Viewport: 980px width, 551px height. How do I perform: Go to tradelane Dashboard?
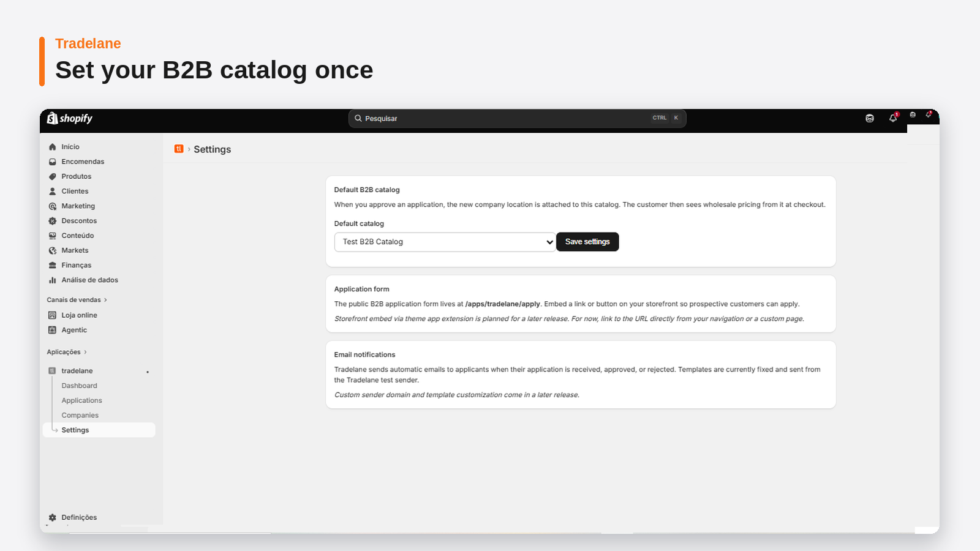click(79, 386)
